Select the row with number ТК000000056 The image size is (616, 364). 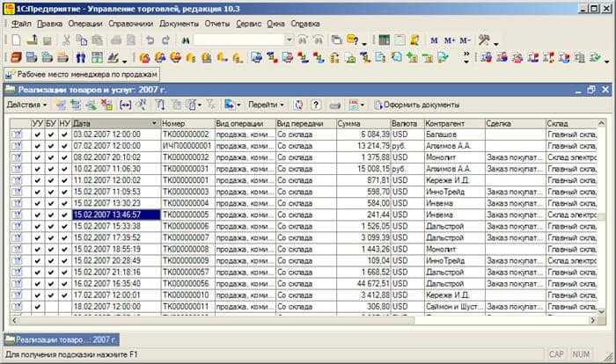[x=304, y=283]
